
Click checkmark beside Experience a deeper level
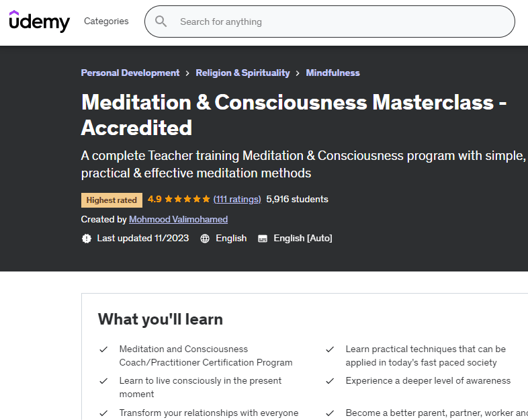tap(330, 381)
